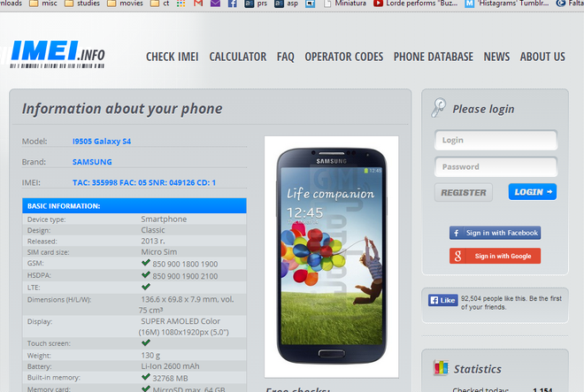Click the Galaxy S4 phone image
The height and width of the screenshot is (392, 584).
click(x=332, y=257)
